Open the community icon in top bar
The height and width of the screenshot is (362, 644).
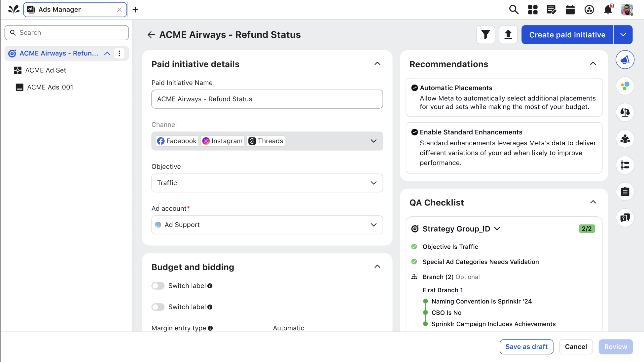[589, 10]
